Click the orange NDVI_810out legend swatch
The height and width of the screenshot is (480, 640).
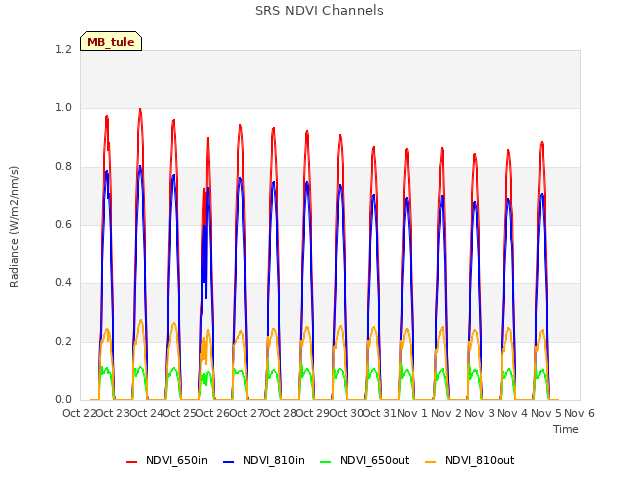431,461
